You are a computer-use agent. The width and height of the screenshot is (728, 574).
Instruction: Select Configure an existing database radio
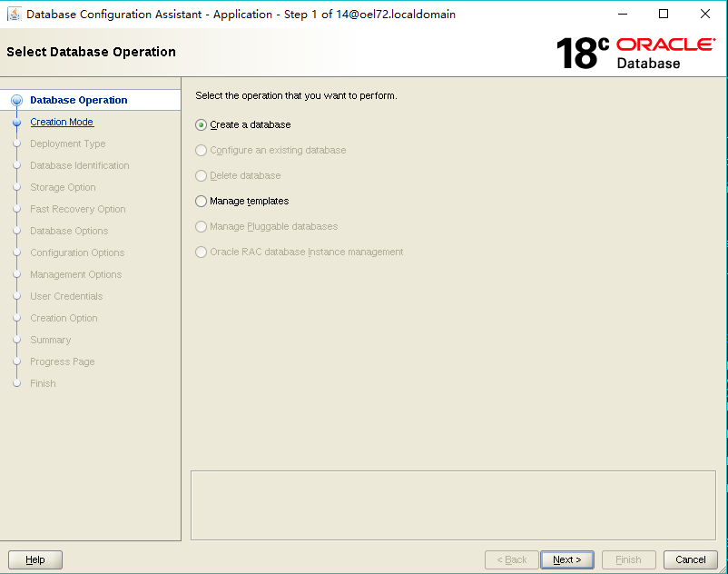(271, 151)
